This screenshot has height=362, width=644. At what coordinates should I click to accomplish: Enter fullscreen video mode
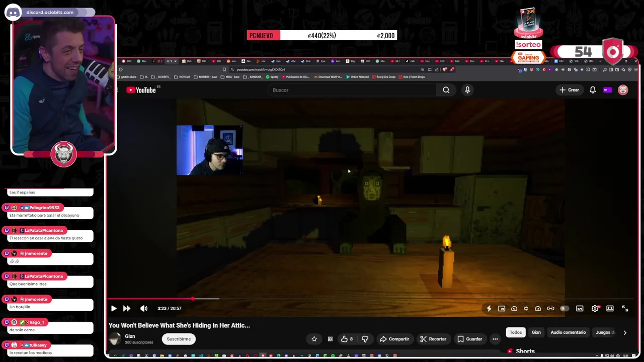pyautogui.click(x=625, y=309)
